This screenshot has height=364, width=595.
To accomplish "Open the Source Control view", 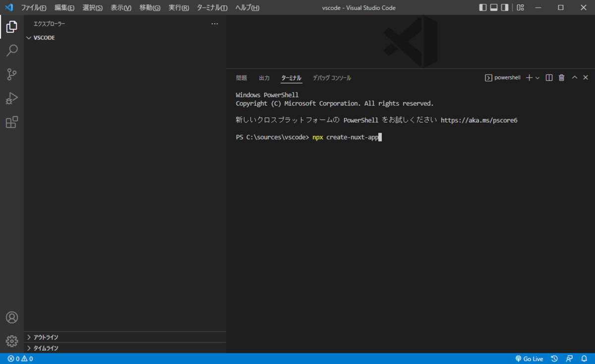I will coord(12,74).
